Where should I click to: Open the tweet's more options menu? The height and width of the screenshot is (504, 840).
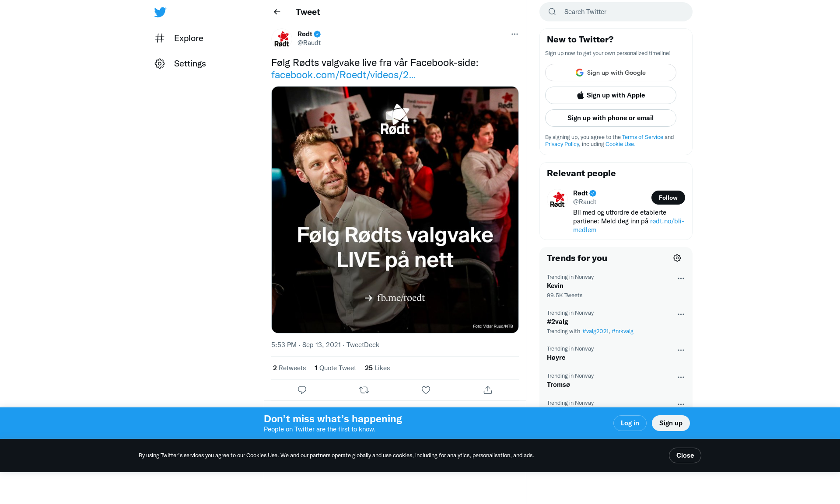coord(514,34)
